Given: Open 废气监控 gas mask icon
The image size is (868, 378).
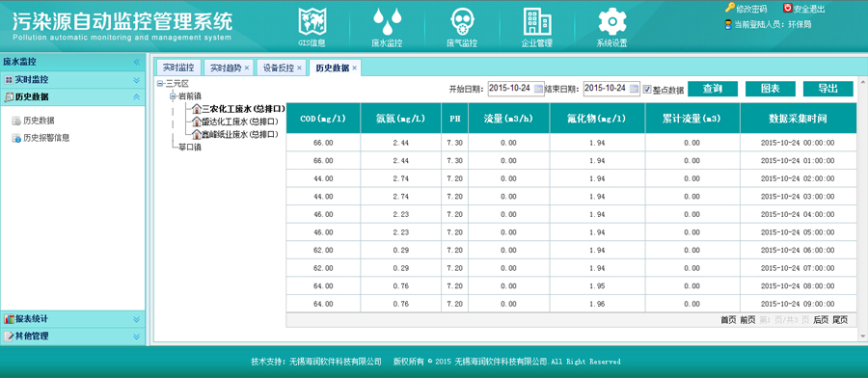Looking at the screenshot, I should click(462, 21).
